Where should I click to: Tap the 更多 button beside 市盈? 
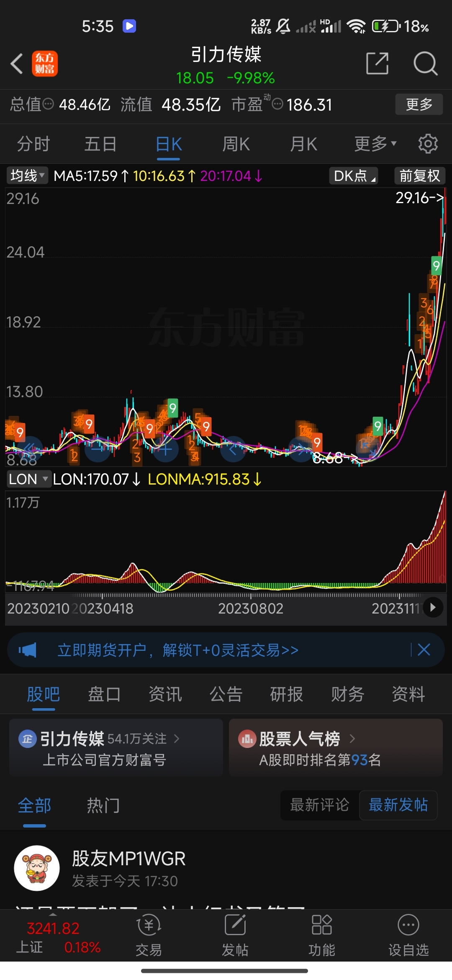click(x=419, y=104)
